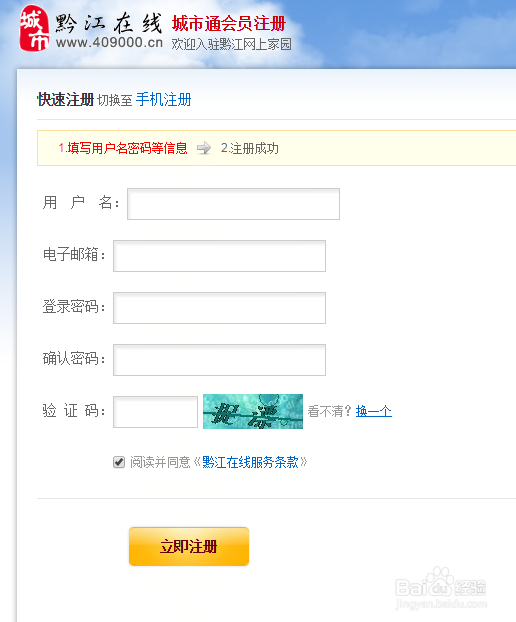Image resolution: width=516 pixels, height=622 pixels.
Task: Focus the 用户名 input field
Action: click(x=233, y=204)
